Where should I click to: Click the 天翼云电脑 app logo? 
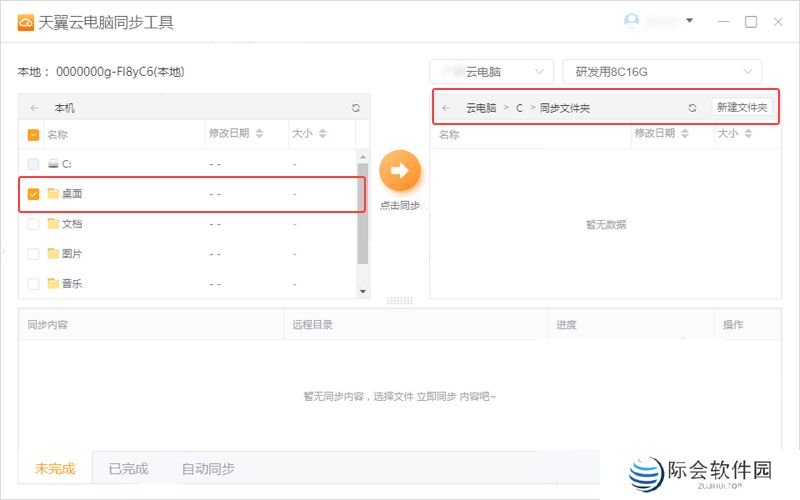coord(26,22)
